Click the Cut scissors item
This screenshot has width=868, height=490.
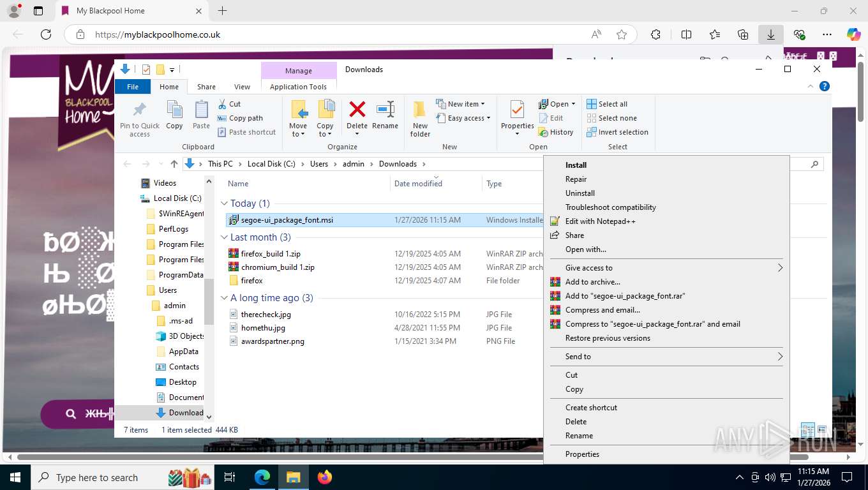click(229, 104)
